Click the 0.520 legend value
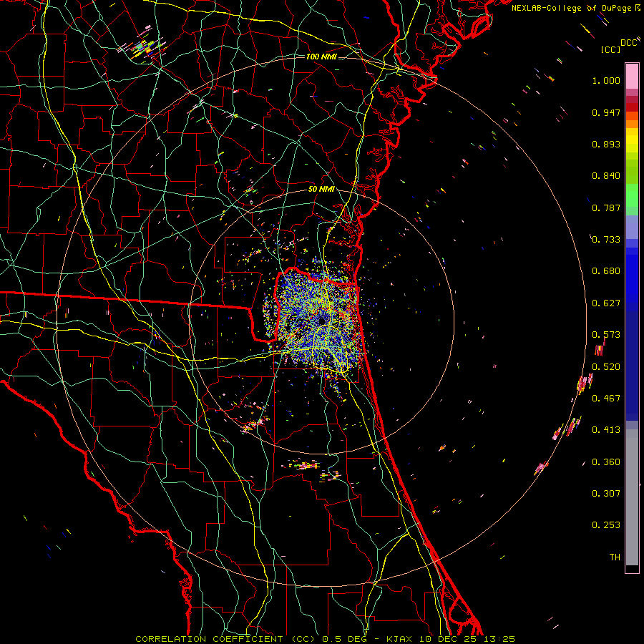644x644 pixels. (606, 367)
